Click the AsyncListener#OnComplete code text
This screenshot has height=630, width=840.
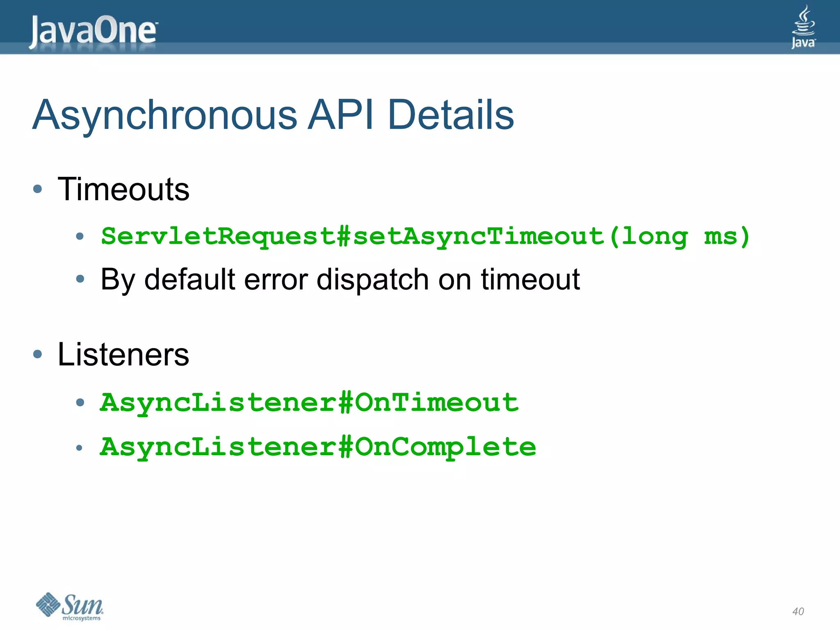click(x=318, y=447)
